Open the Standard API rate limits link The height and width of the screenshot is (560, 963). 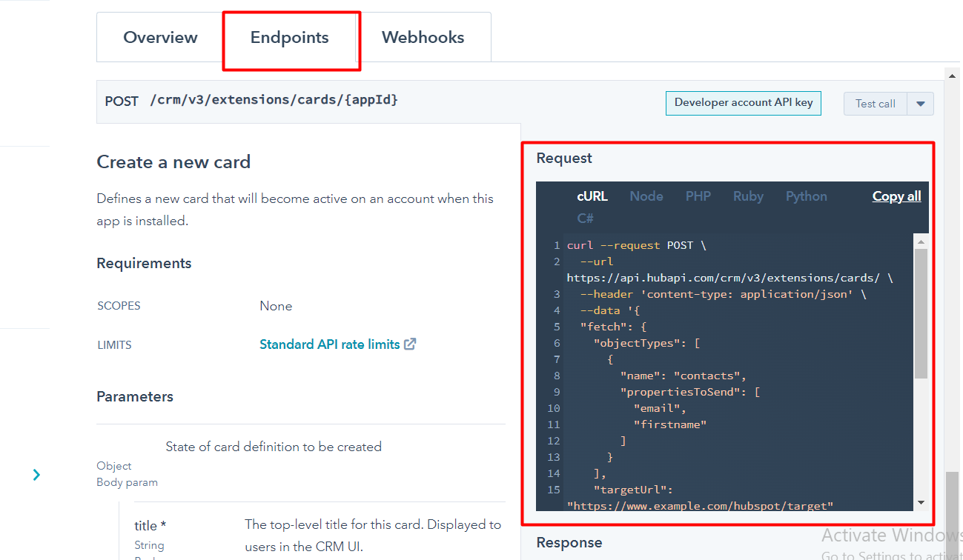[x=329, y=344]
